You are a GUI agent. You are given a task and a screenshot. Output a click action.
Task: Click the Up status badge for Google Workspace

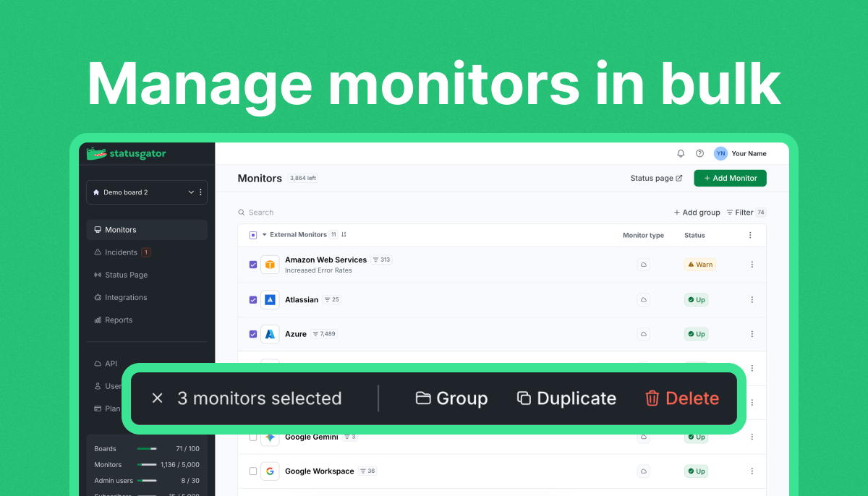pos(696,471)
